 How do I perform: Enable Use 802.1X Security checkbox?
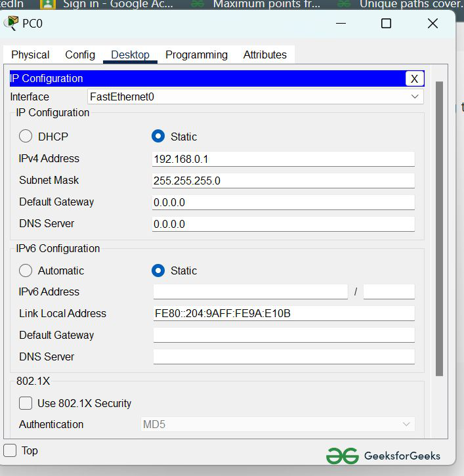tap(26, 403)
